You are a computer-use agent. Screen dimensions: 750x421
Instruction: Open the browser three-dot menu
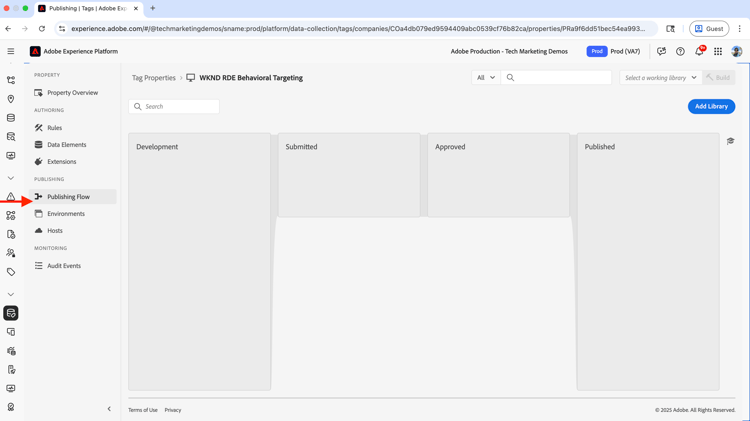739,29
